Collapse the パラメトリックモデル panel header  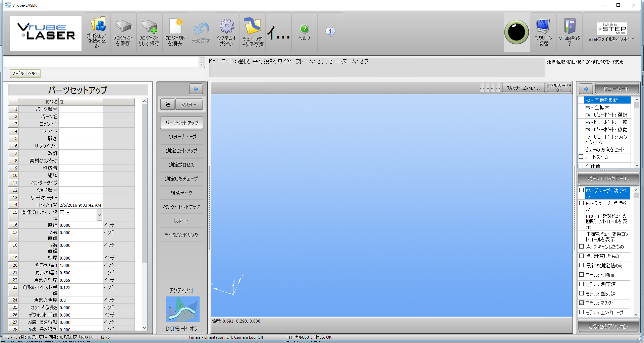tap(608, 179)
